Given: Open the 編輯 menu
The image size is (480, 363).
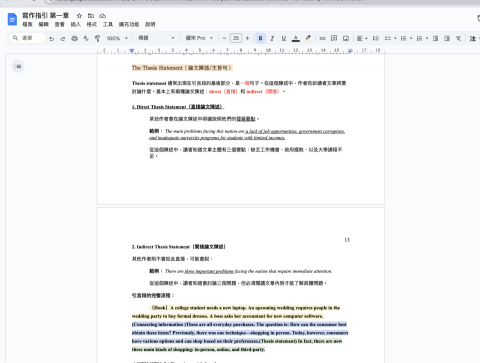Looking at the screenshot, I should point(43,24).
